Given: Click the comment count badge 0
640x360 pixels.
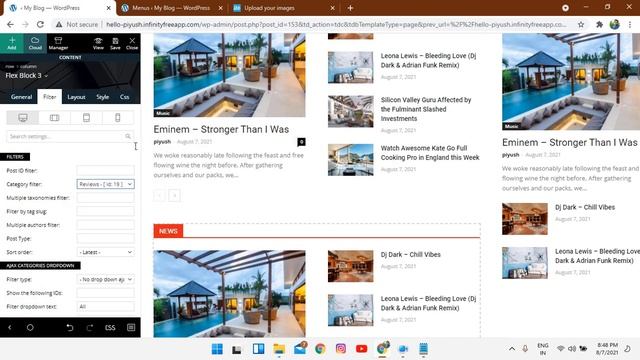Looking at the screenshot, I should point(301,142).
